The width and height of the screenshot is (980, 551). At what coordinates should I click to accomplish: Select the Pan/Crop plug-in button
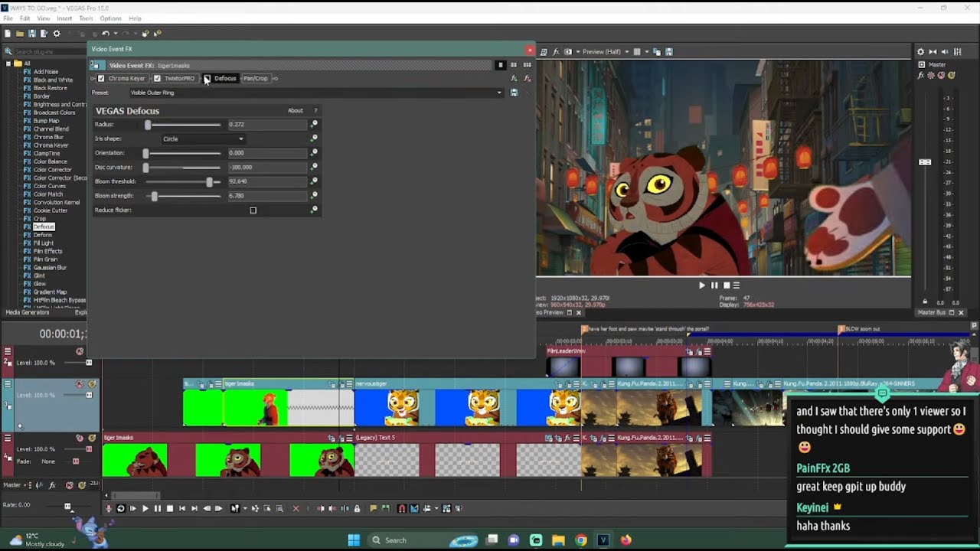click(x=256, y=78)
